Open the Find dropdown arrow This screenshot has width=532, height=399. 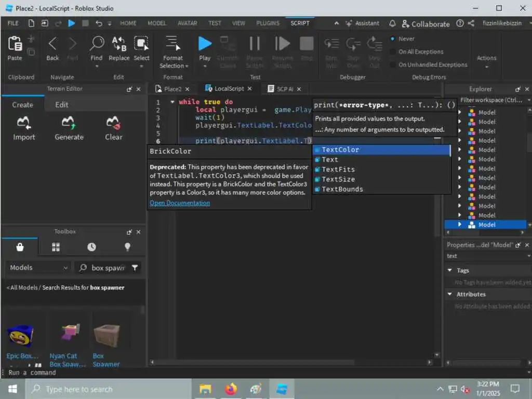coord(97,66)
